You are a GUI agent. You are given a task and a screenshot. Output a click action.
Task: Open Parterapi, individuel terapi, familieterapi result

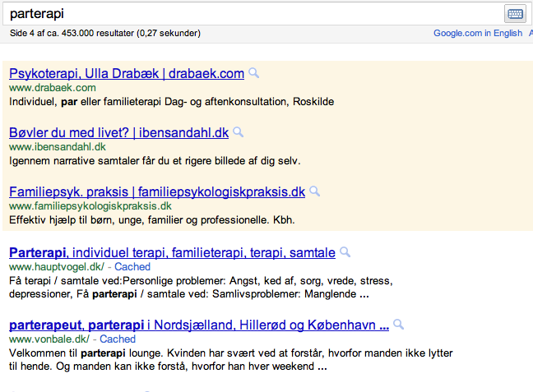pos(172,252)
